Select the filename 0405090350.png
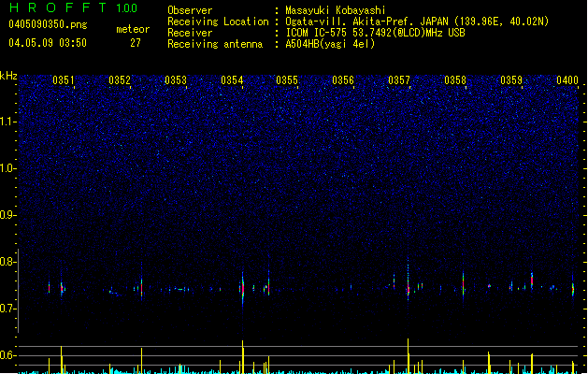588x374 pixels. tap(48, 24)
